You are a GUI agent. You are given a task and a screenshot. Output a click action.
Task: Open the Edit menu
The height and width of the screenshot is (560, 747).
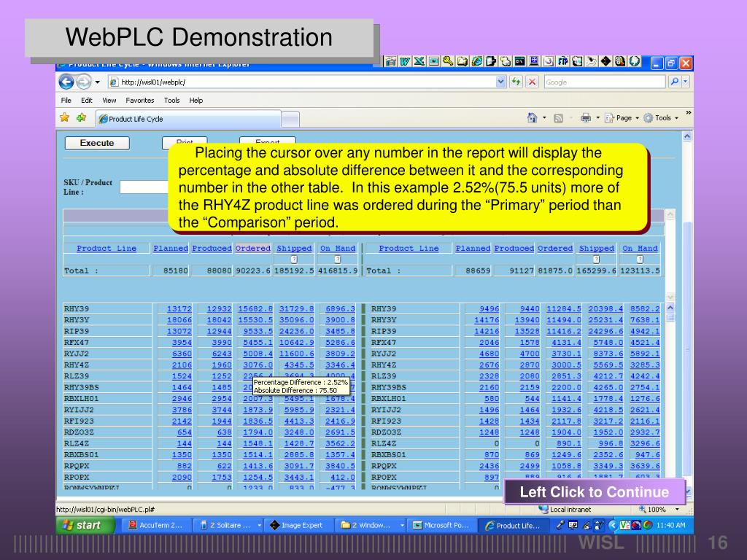coord(87,101)
